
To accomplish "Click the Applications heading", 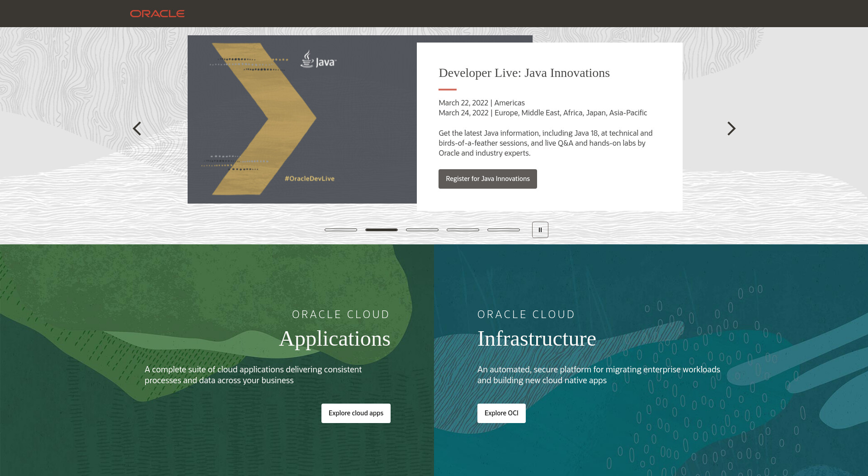I will 335,339.
